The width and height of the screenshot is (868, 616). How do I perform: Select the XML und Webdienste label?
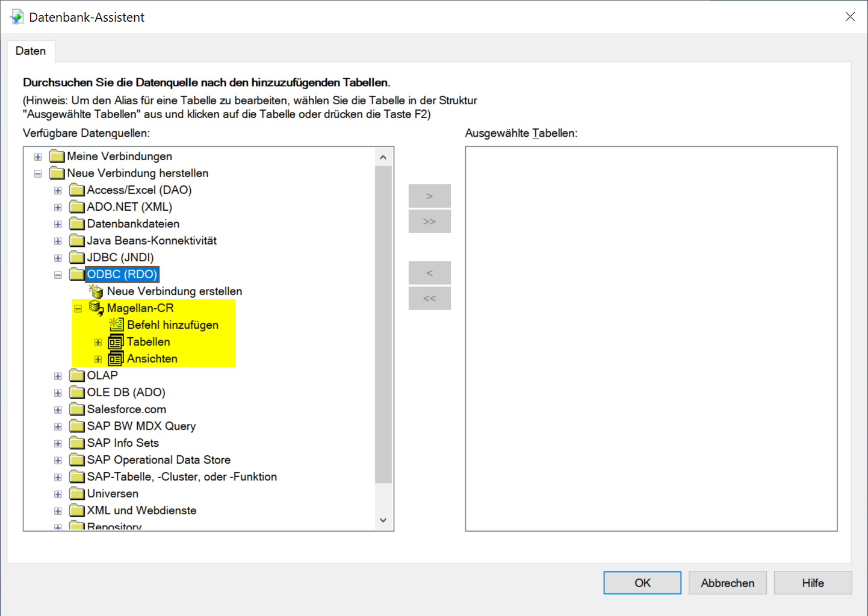click(141, 511)
